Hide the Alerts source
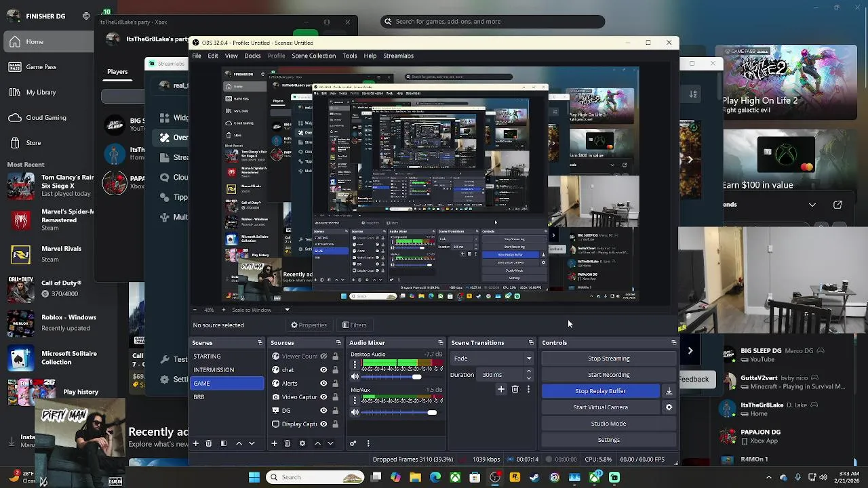868x488 pixels. (x=323, y=384)
